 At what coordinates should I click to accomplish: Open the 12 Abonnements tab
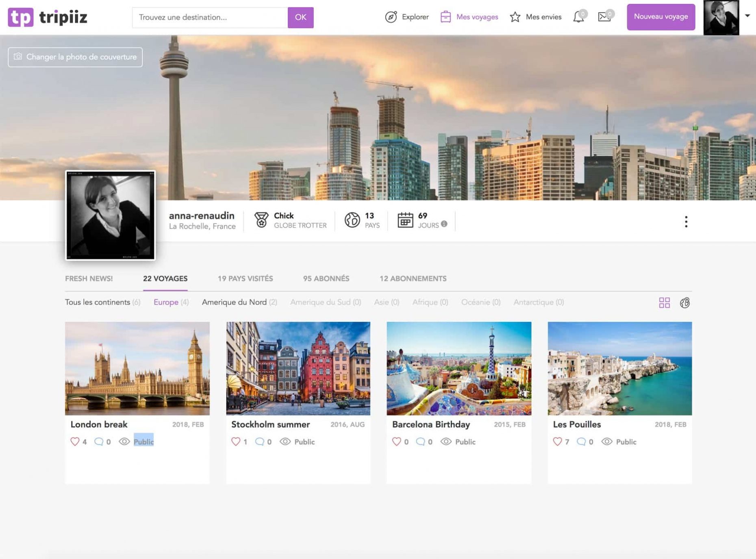tap(413, 278)
